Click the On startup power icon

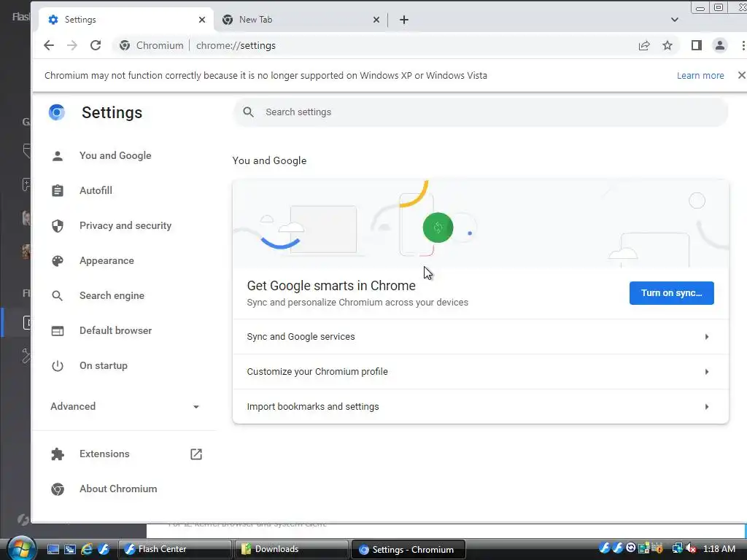click(x=57, y=366)
